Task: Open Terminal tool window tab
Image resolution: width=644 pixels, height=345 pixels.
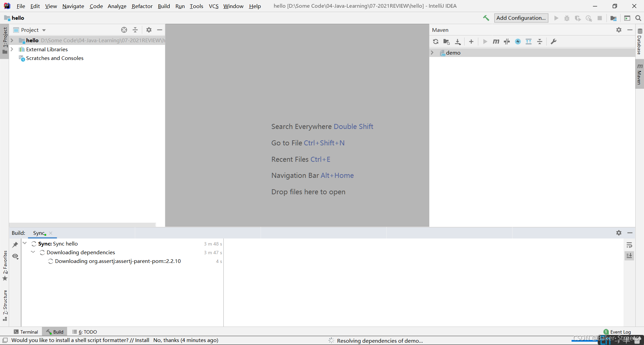Action: pyautogui.click(x=26, y=332)
